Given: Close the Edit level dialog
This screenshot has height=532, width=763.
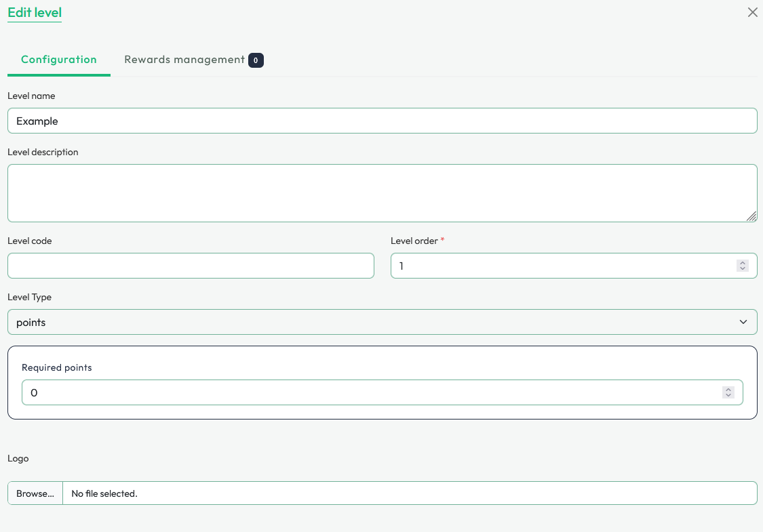Looking at the screenshot, I should (752, 12).
